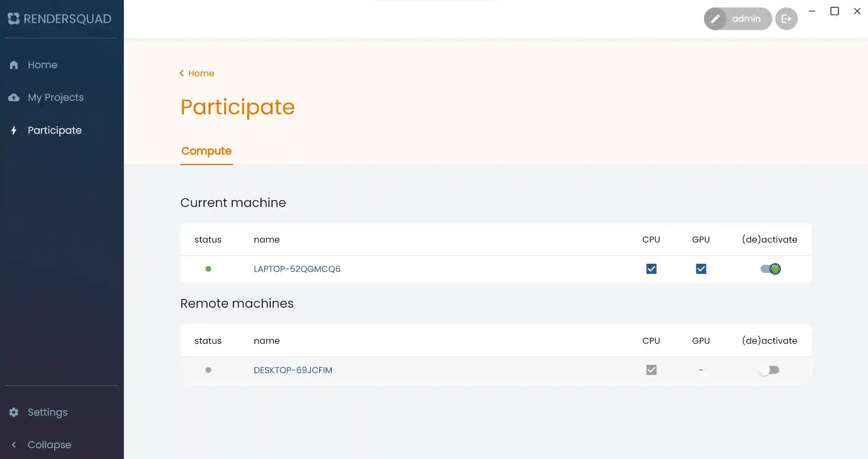This screenshot has width=868, height=459.
Task: Click the pencil edit icon beside admin
Action: 715,19
